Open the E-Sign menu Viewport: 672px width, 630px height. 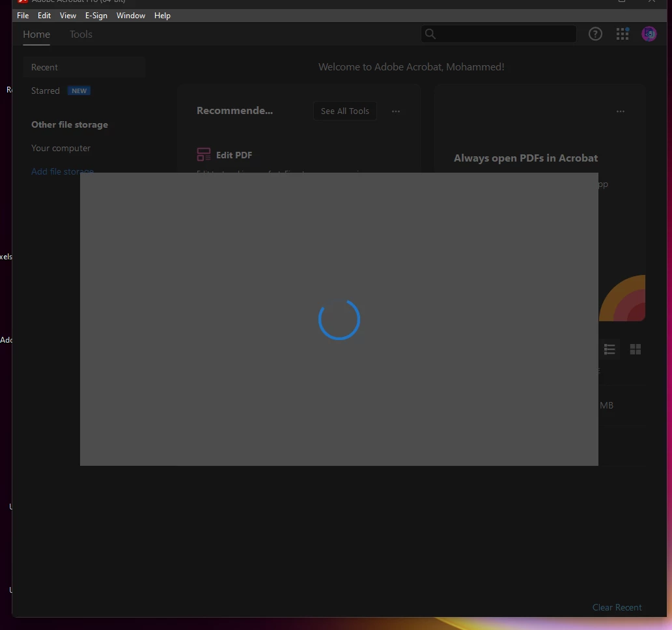96,16
